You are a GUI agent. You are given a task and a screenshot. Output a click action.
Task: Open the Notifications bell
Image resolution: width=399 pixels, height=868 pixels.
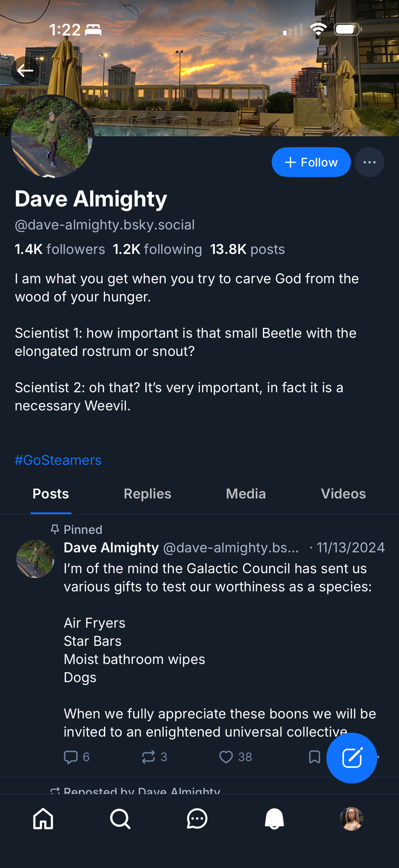(x=274, y=819)
